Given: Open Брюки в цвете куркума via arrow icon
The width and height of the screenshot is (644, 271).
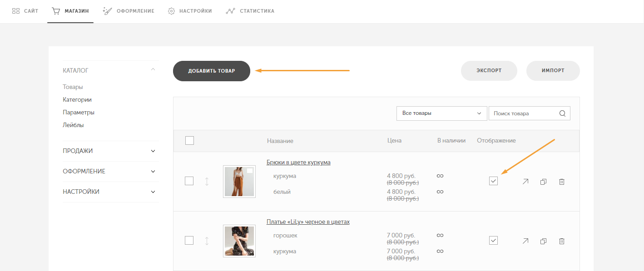Looking at the screenshot, I should pyautogui.click(x=525, y=182).
